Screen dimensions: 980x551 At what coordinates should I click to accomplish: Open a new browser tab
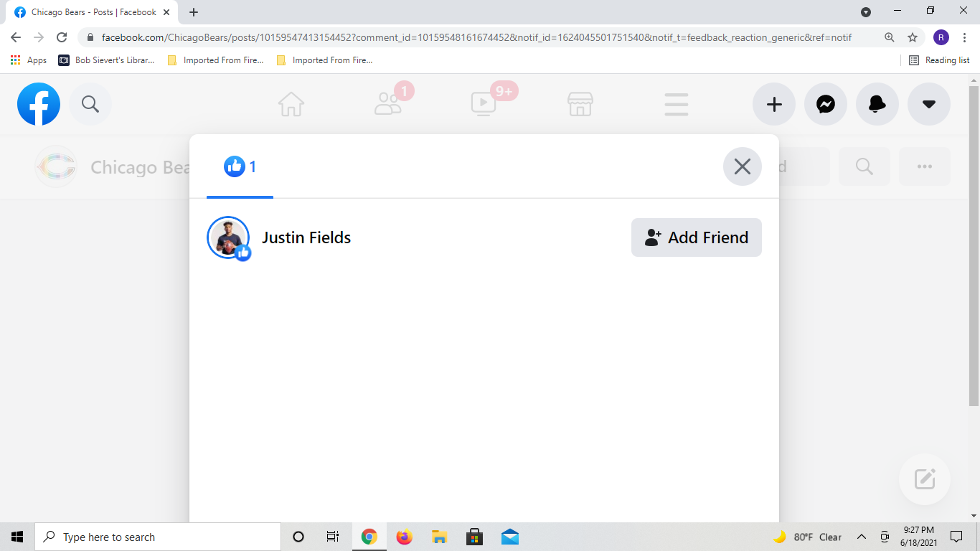click(x=194, y=12)
